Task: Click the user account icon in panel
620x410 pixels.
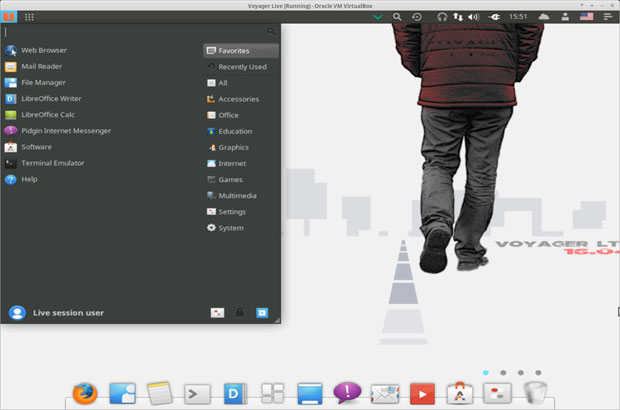Action: click(565, 17)
